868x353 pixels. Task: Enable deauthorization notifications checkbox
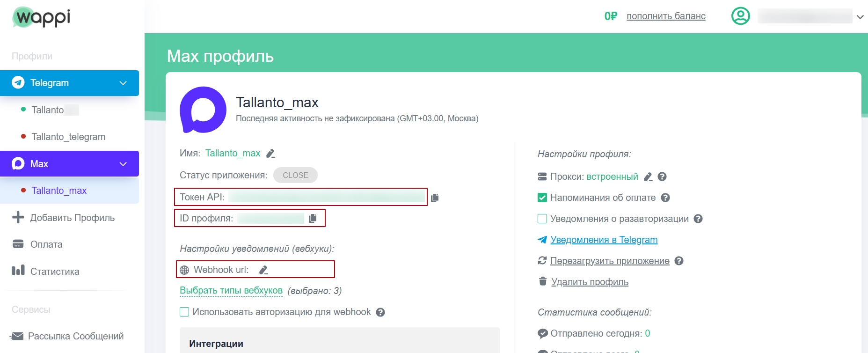(x=542, y=219)
